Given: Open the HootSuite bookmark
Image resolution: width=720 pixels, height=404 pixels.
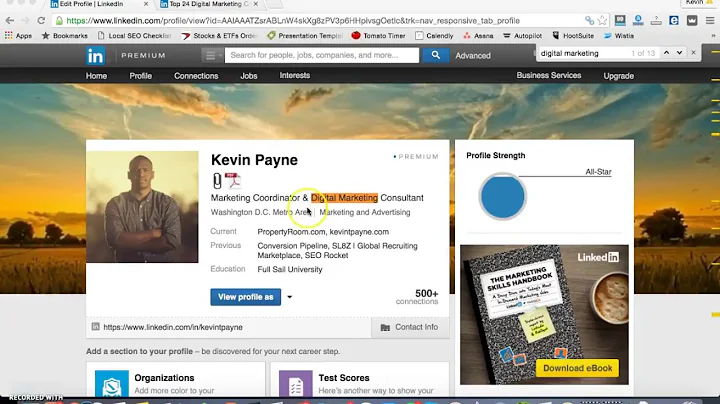Looking at the screenshot, I should point(573,35).
